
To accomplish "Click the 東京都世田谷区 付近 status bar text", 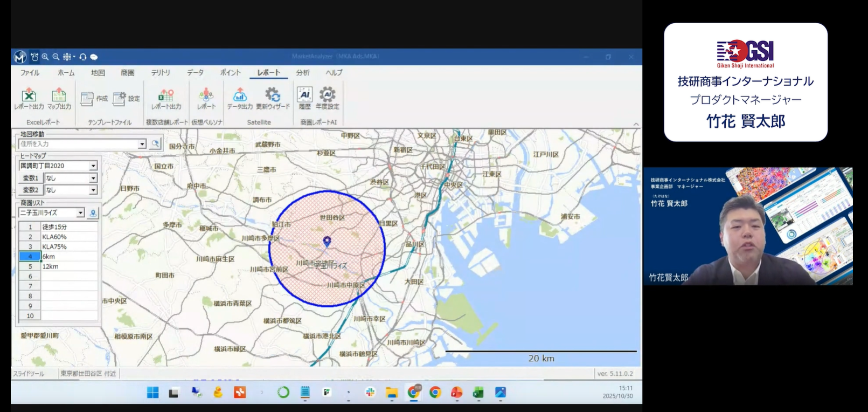I will point(88,374).
